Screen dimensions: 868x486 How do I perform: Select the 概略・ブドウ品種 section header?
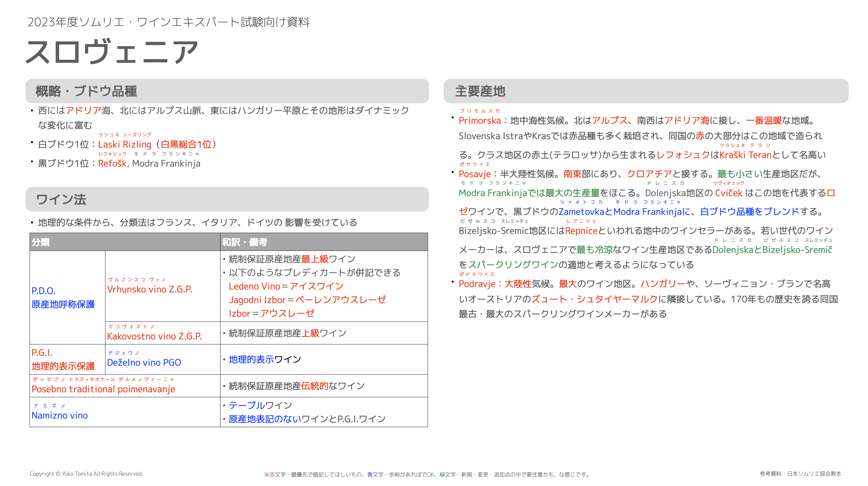227,91
